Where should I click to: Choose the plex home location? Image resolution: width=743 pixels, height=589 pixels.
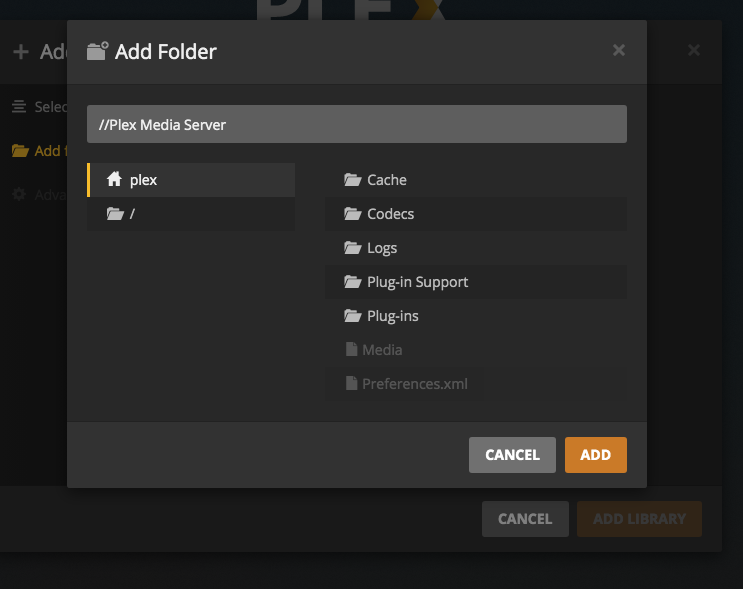pyautogui.click(x=191, y=180)
